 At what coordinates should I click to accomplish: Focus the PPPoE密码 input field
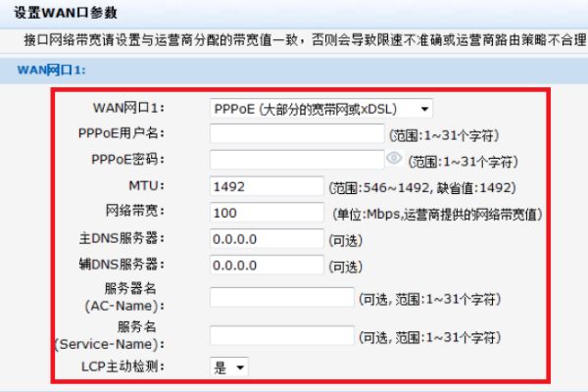[296, 160]
